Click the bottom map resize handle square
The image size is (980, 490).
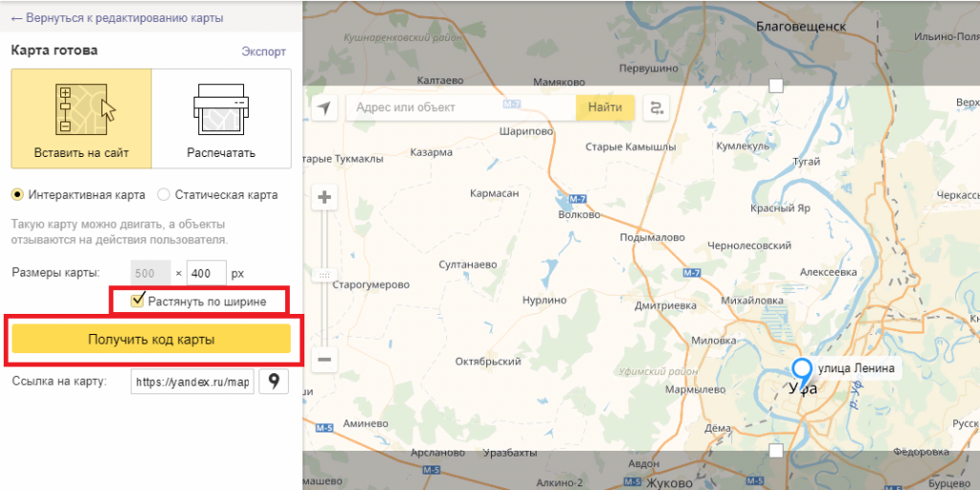[775, 451]
